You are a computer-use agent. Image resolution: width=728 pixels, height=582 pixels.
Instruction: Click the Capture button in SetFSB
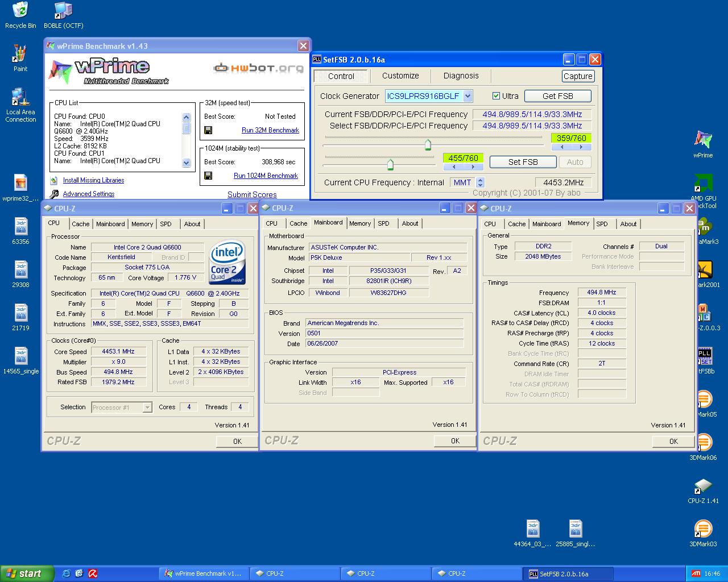578,76
